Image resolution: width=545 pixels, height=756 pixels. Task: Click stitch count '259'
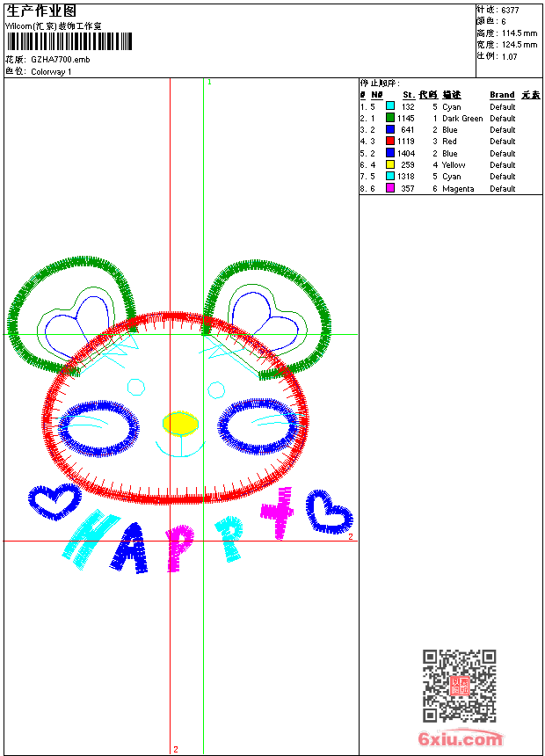click(408, 165)
